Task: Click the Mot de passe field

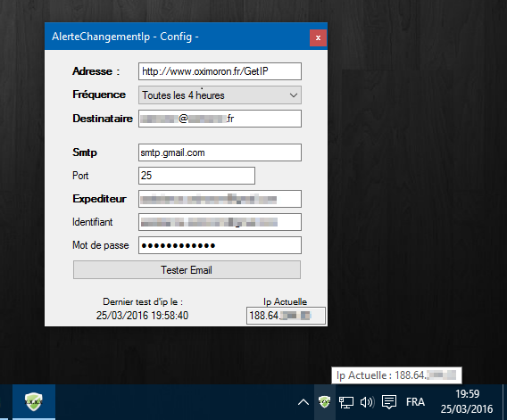Action: pyautogui.click(x=220, y=245)
